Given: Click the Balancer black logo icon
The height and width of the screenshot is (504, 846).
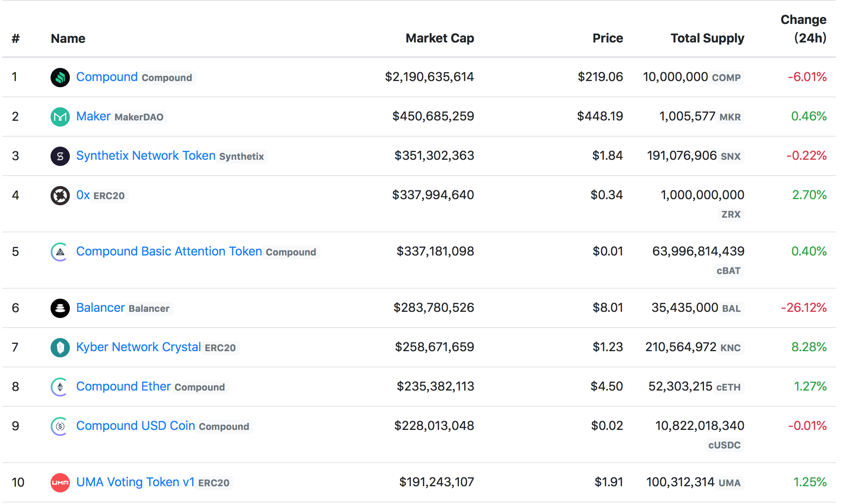Looking at the screenshot, I should tap(60, 308).
